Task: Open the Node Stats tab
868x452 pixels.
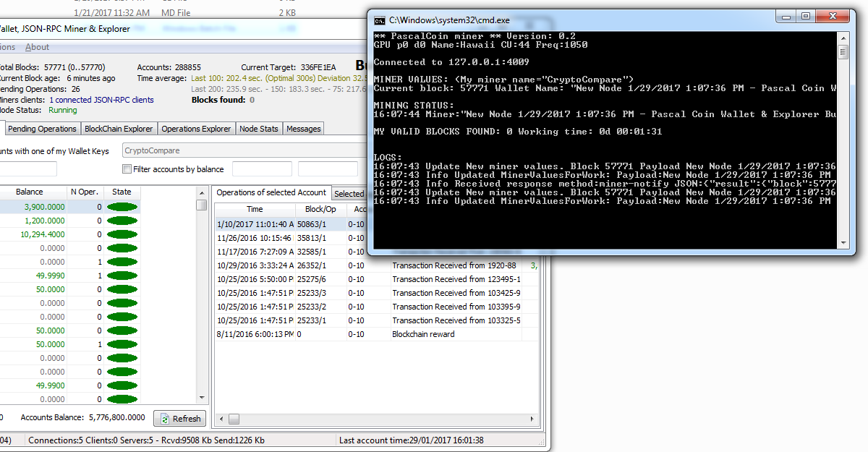Action: (259, 129)
